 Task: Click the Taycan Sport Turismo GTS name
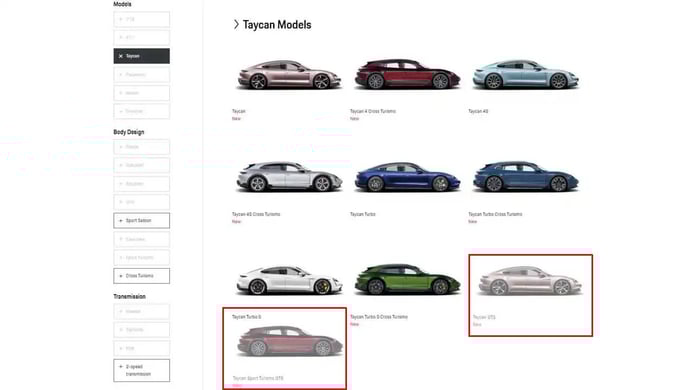pyautogui.click(x=258, y=378)
